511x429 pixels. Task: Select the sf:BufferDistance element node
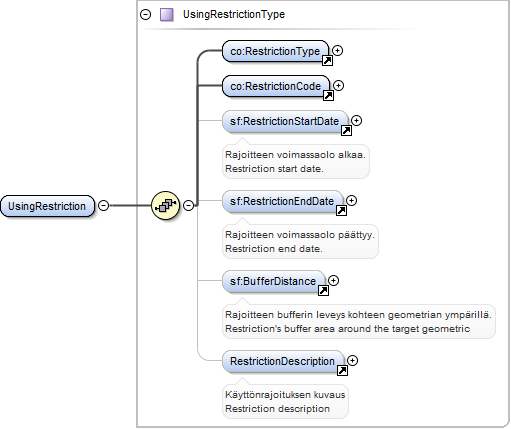pos(273,281)
